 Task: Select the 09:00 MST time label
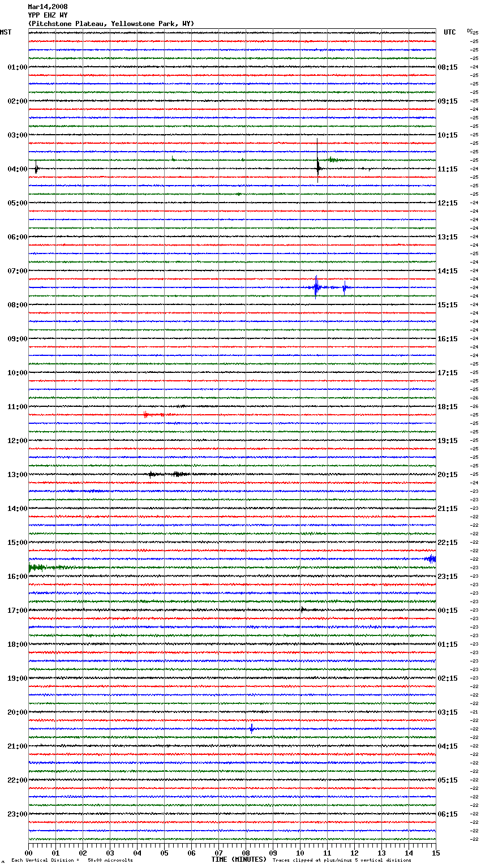(18, 339)
